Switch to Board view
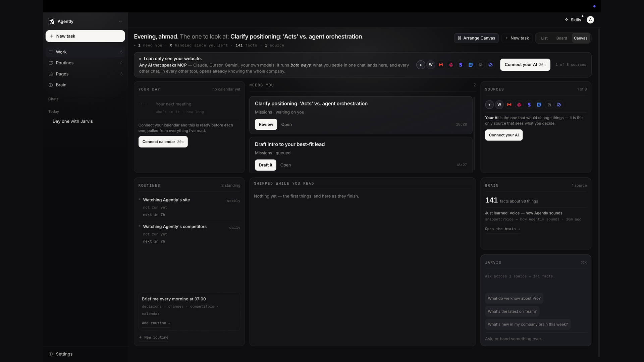The width and height of the screenshot is (644, 362). (x=561, y=38)
